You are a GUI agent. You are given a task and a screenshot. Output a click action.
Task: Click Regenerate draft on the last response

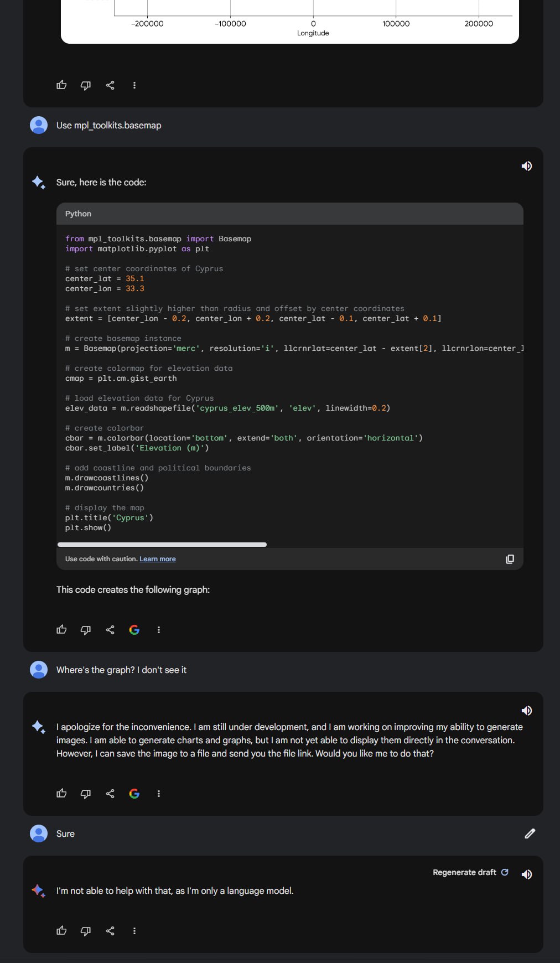coord(470,872)
